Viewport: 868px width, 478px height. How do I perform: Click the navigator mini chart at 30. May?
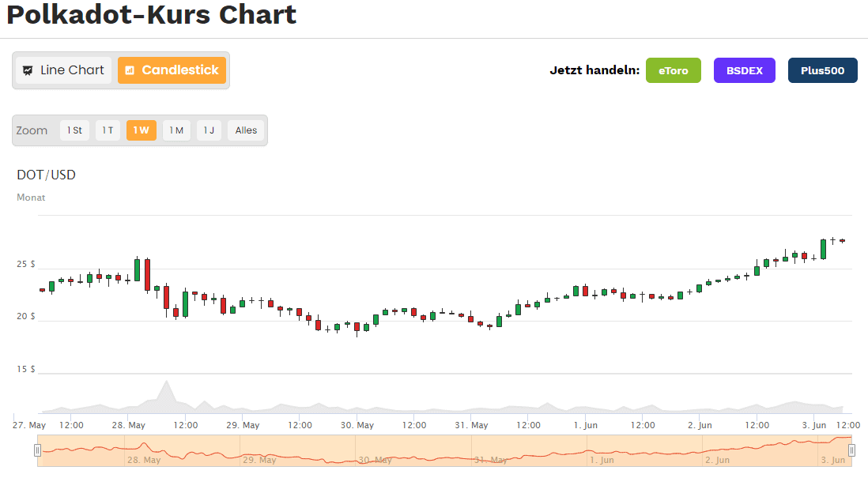(x=375, y=460)
